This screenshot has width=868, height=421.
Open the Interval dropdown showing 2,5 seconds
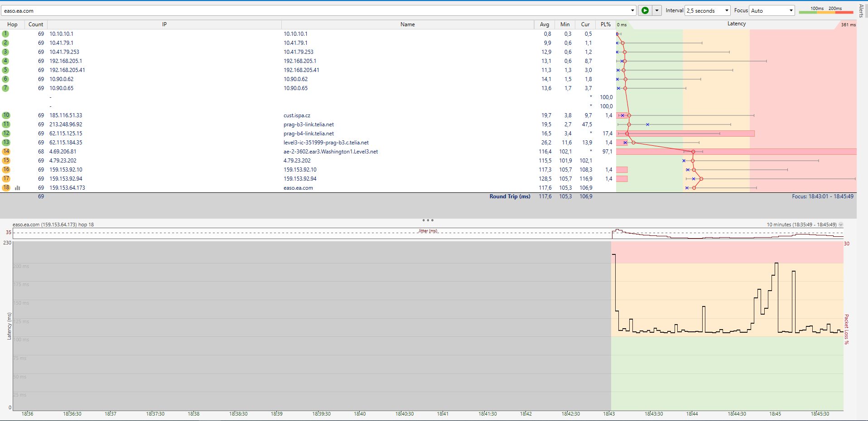tap(707, 10)
